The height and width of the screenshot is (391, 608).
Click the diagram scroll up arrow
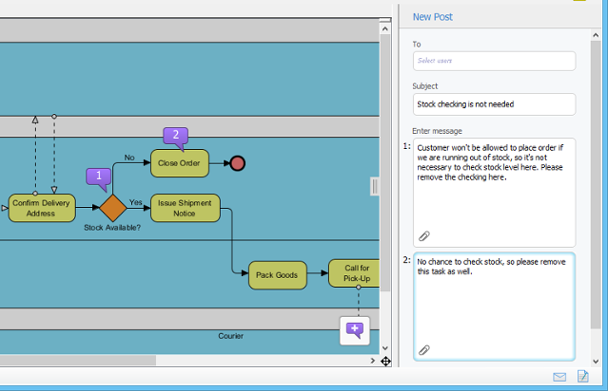(x=385, y=29)
